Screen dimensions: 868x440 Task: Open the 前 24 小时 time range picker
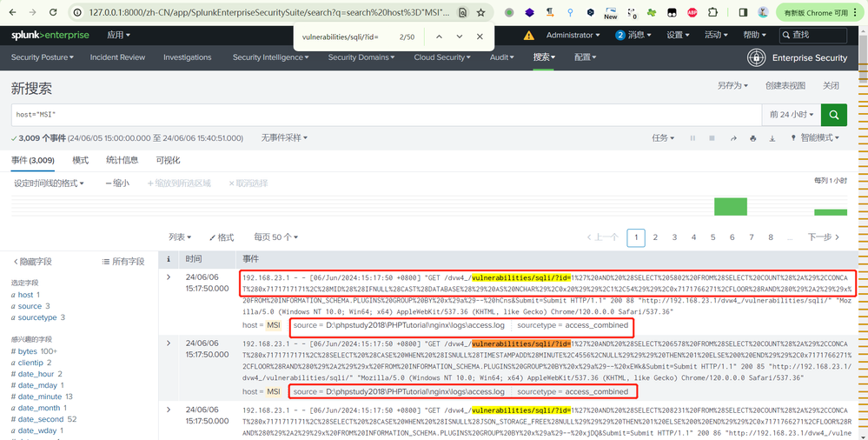click(x=792, y=115)
